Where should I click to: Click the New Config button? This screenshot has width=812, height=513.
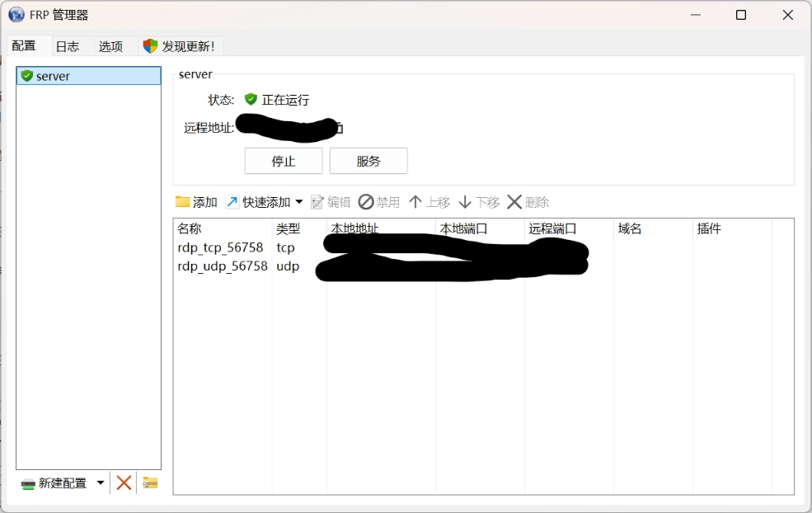(x=54, y=482)
